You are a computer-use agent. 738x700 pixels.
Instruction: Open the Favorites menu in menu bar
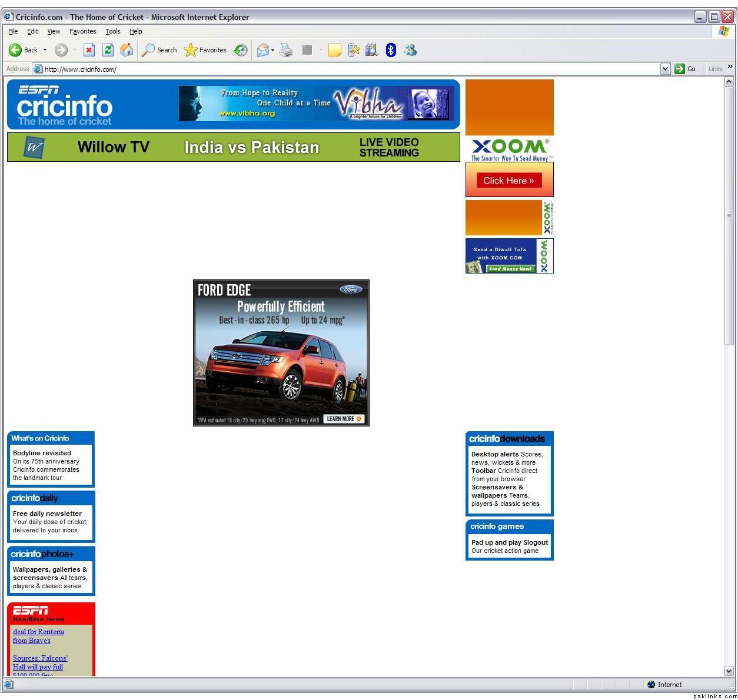pos(82,31)
